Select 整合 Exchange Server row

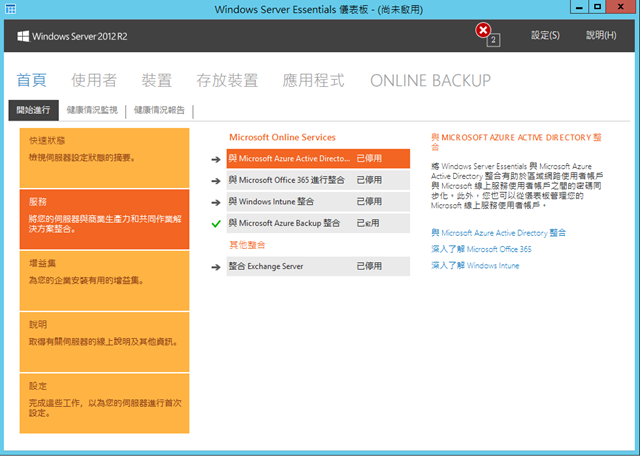pos(318,266)
